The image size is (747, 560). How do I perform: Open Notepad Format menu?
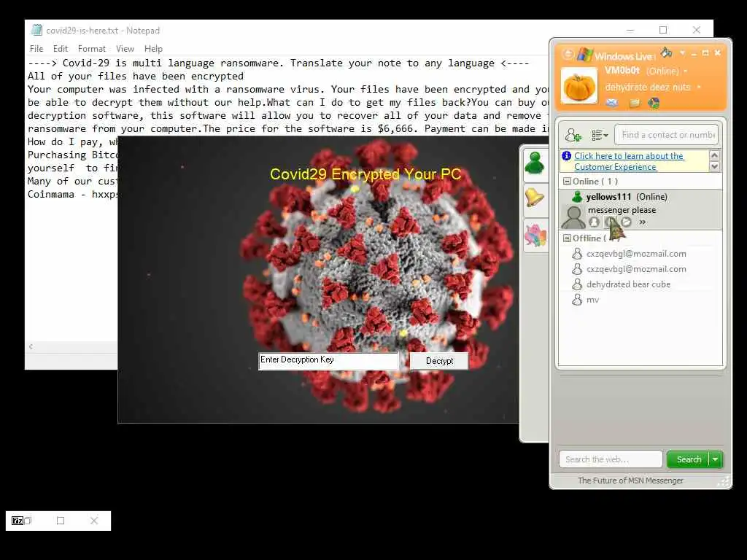(91, 49)
